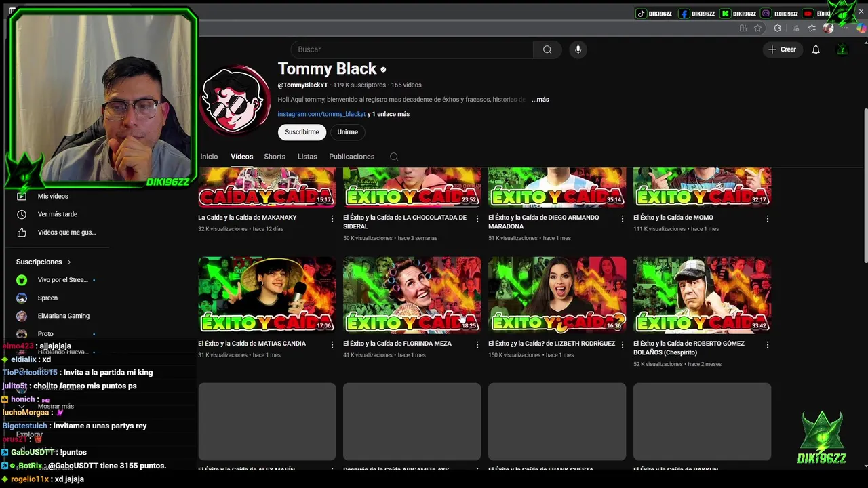Open instagram.com/tommy_blackyt link

click(x=321, y=115)
